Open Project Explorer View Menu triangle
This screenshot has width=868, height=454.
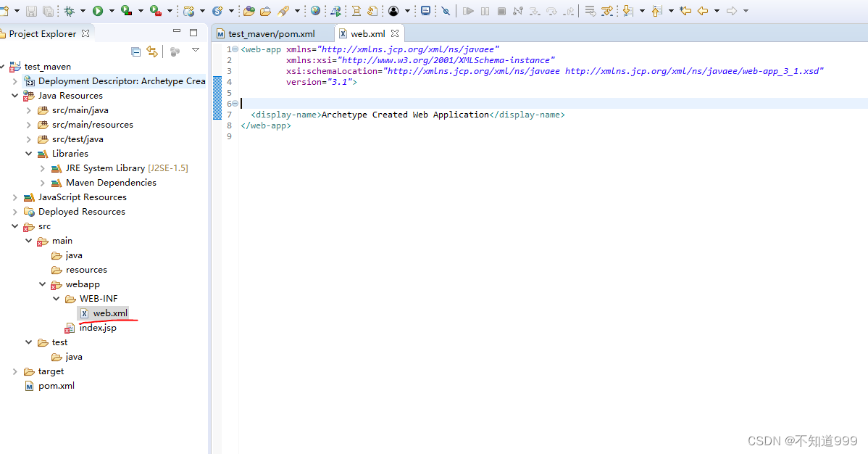195,51
